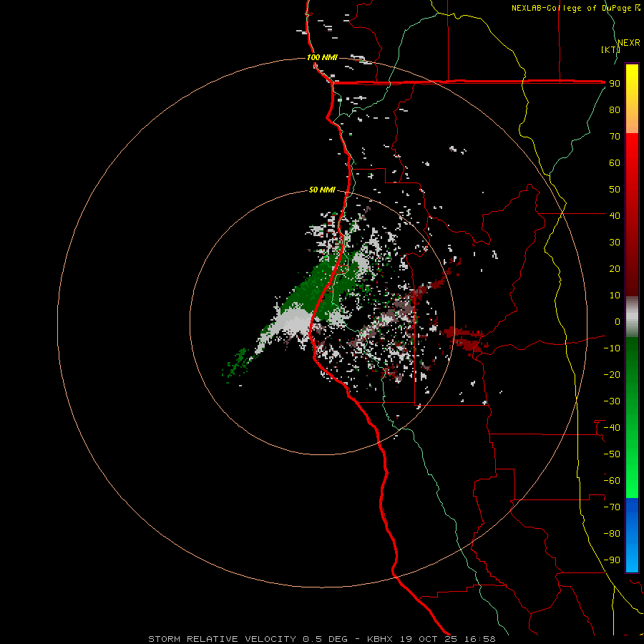Click the positive 10 value on the velocity scale

(x=615, y=296)
